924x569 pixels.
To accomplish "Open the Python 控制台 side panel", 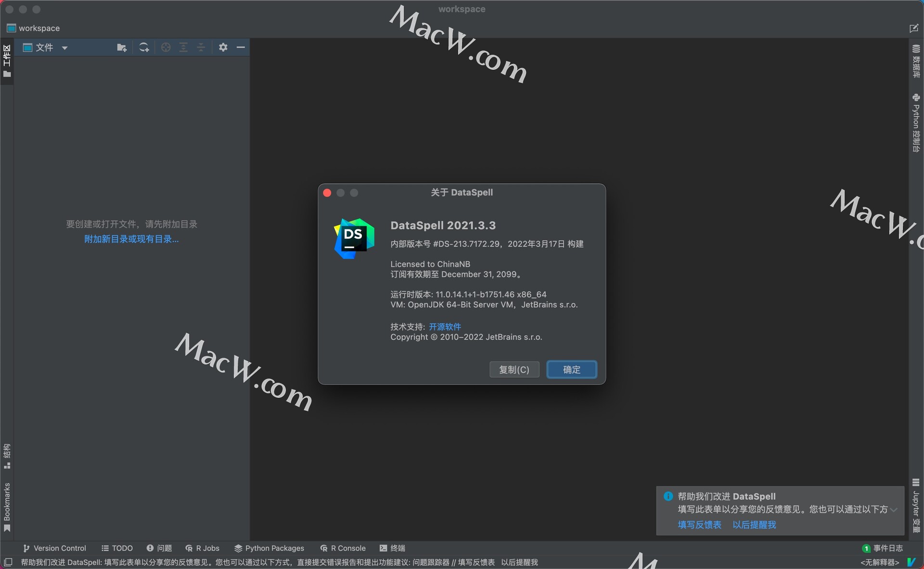I will [916, 123].
